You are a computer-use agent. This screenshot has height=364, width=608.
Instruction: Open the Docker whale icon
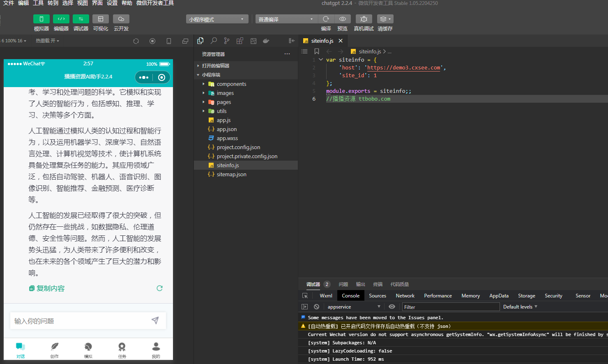tap(266, 41)
